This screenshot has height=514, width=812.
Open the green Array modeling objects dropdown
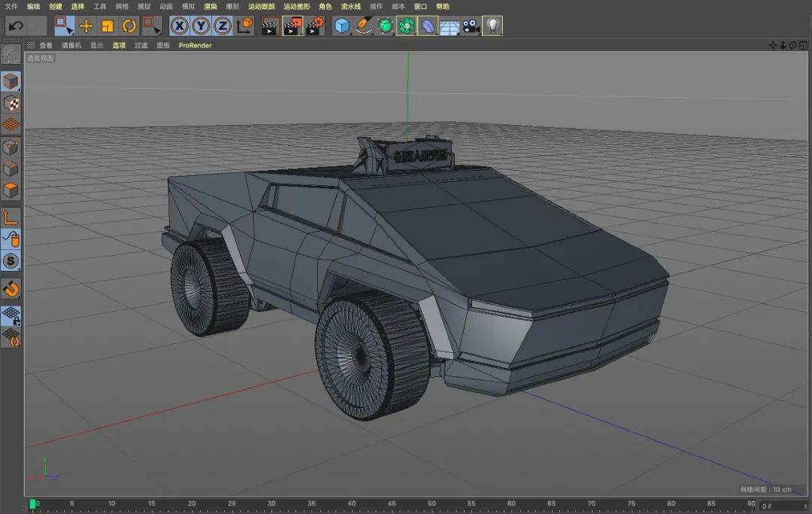click(x=407, y=26)
